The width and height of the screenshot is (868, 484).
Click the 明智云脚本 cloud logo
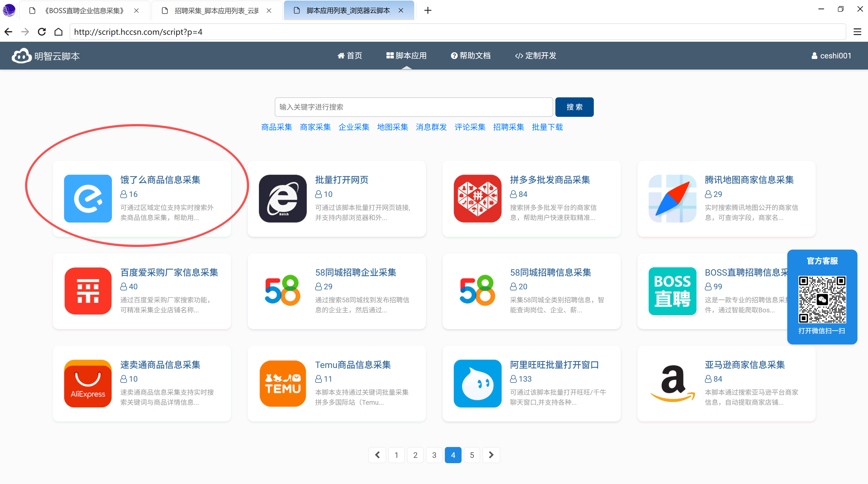point(45,56)
